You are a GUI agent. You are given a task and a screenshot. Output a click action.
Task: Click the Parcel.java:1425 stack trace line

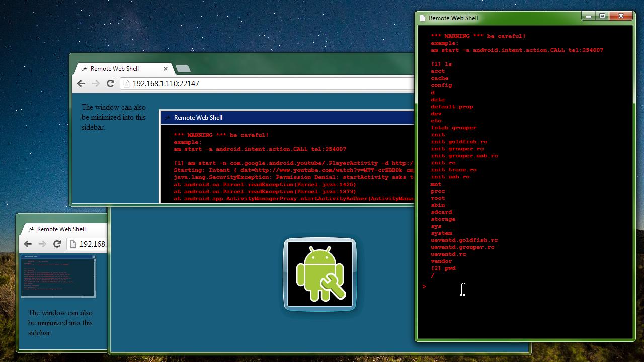click(265, 185)
